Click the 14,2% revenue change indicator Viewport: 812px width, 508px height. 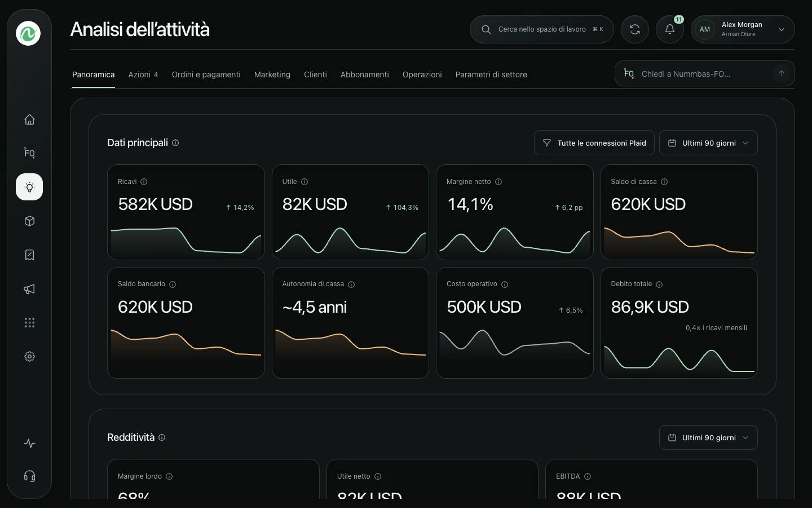click(x=240, y=208)
